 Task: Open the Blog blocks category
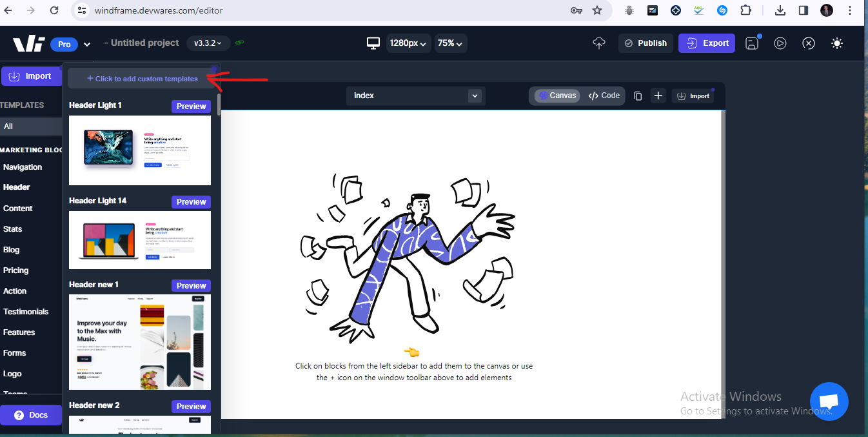click(x=11, y=250)
